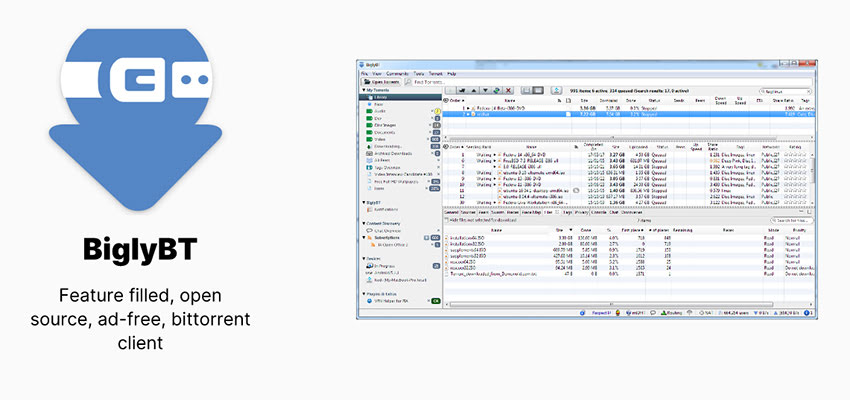This screenshot has width=850, height=400.
Task: Collapse the BiglyBT sidebar section
Action: coord(364,202)
